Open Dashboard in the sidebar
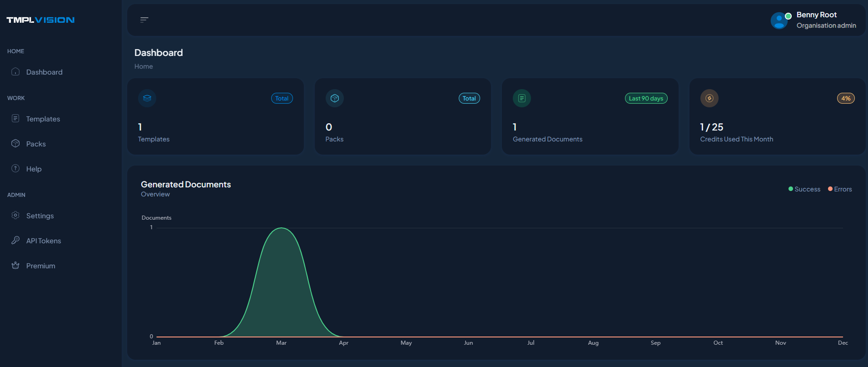 [x=44, y=72]
